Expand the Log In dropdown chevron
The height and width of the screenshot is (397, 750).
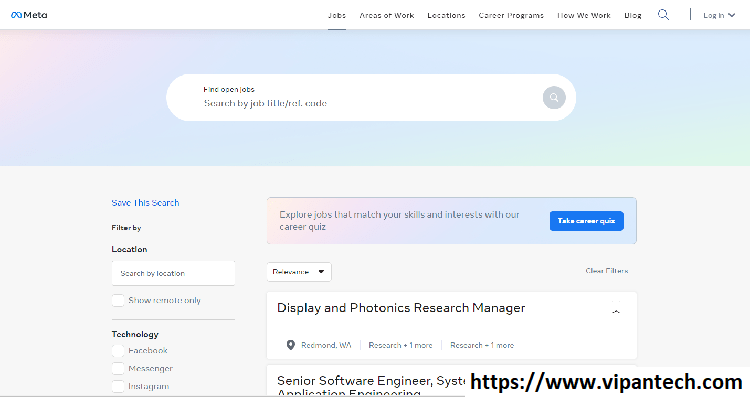click(x=731, y=15)
